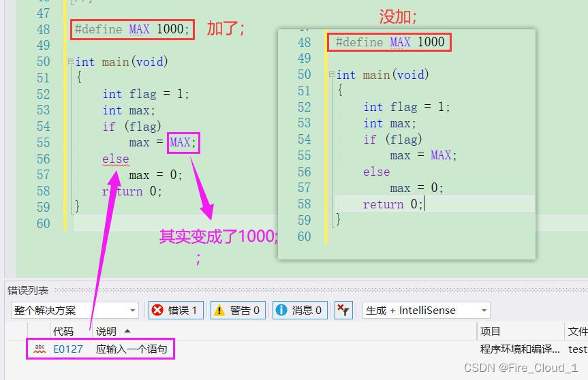The image size is (588, 380).
Task: Click the error code E0127 link
Action: pos(68,349)
